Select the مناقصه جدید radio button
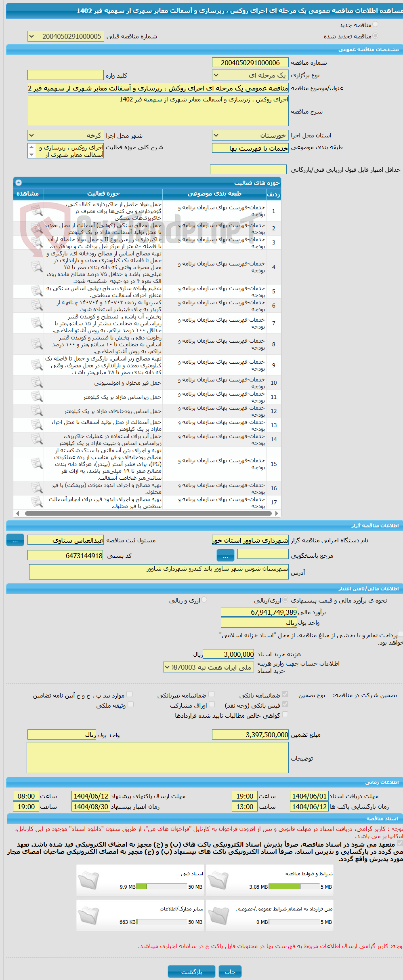The height and width of the screenshot is (980, 403). pyautogui.click(x=376, y=25)
